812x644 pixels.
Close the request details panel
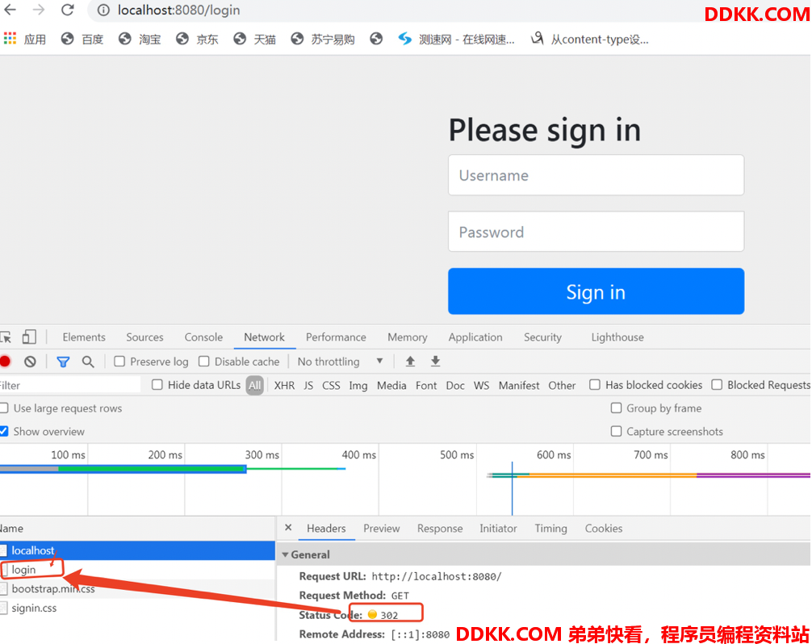(288, 528)
